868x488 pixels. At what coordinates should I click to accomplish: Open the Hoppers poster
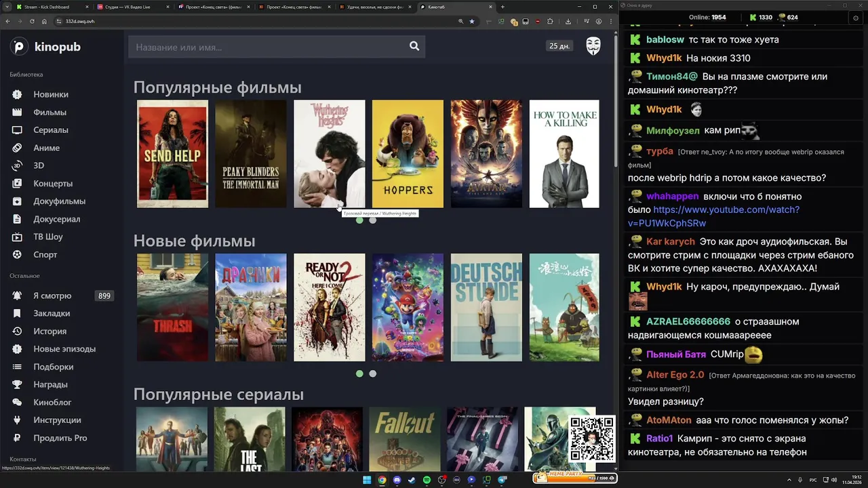408,154
